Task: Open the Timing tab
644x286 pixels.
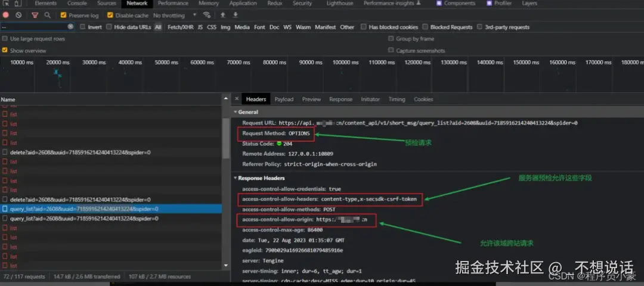Action: 397,100
